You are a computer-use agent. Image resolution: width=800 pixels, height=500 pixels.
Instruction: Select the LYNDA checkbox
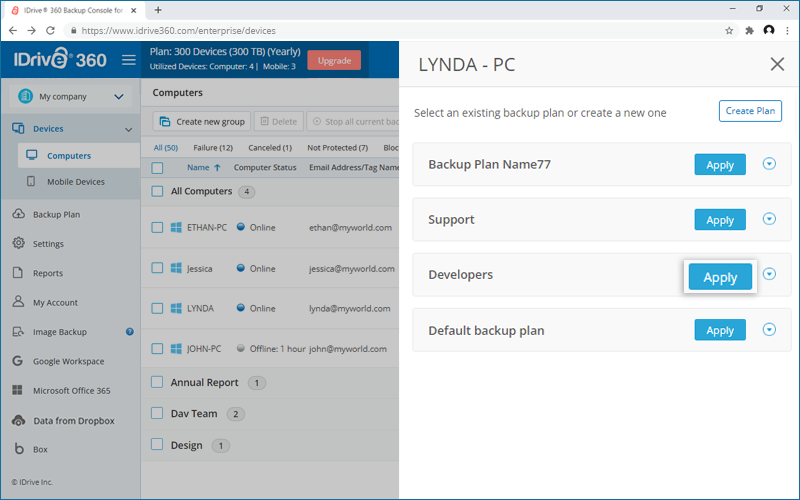tap(157, 308)
